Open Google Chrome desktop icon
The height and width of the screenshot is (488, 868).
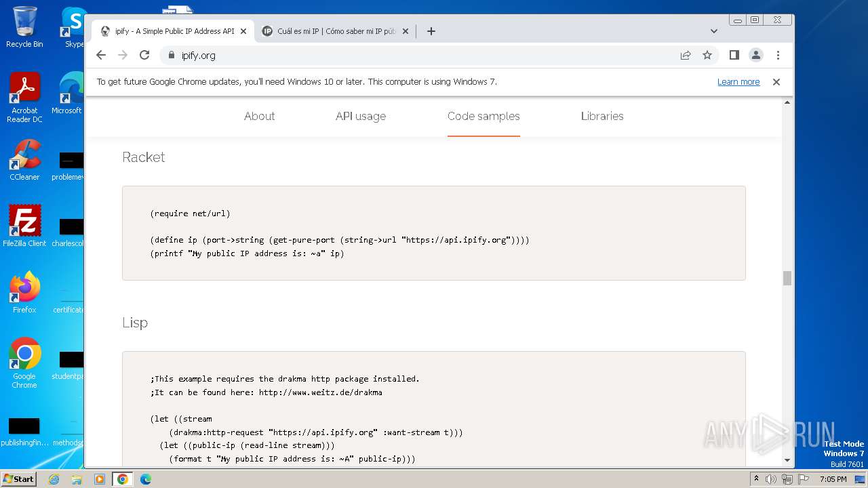tap(24, 363)
